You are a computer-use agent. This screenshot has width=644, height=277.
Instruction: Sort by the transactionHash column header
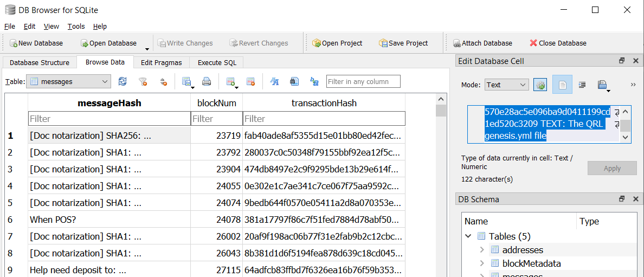[x=324, y=103]
